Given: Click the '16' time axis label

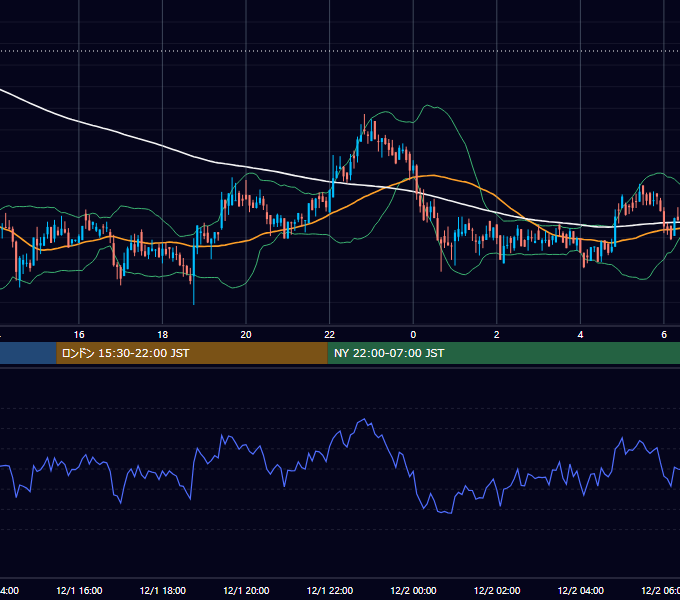Looking at the screenshot, I should tap(79, 335).
